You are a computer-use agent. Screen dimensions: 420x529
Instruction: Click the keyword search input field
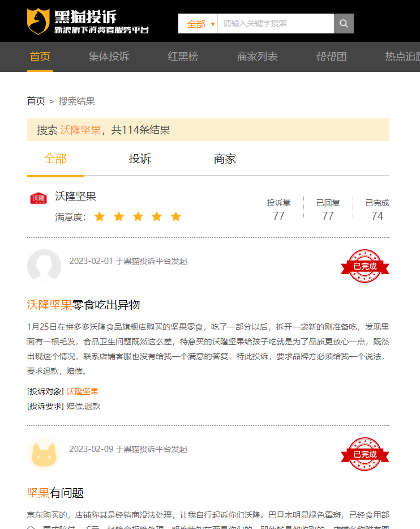pos(275,24)
